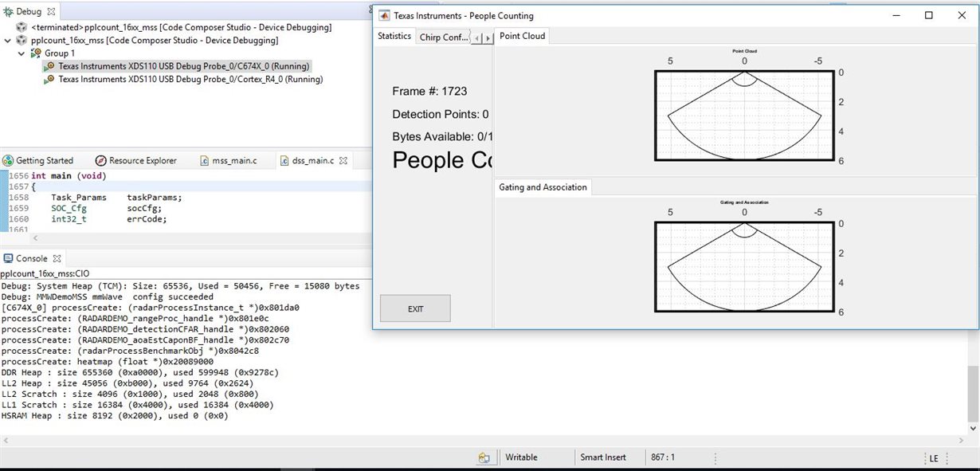The width and height of the screenshot is (980, 471).
Task: Click the Bytes Available label
Action: [x=443, y=137]
